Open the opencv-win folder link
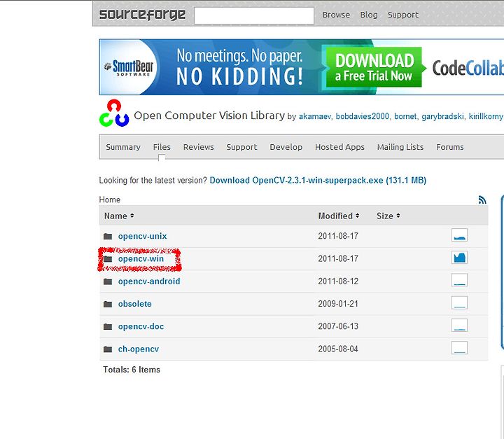 click(x=141, y=258)
